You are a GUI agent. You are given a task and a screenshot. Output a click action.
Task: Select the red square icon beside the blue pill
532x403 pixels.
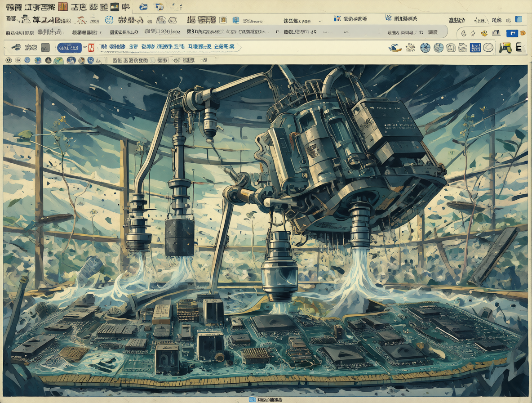[91, 48]
